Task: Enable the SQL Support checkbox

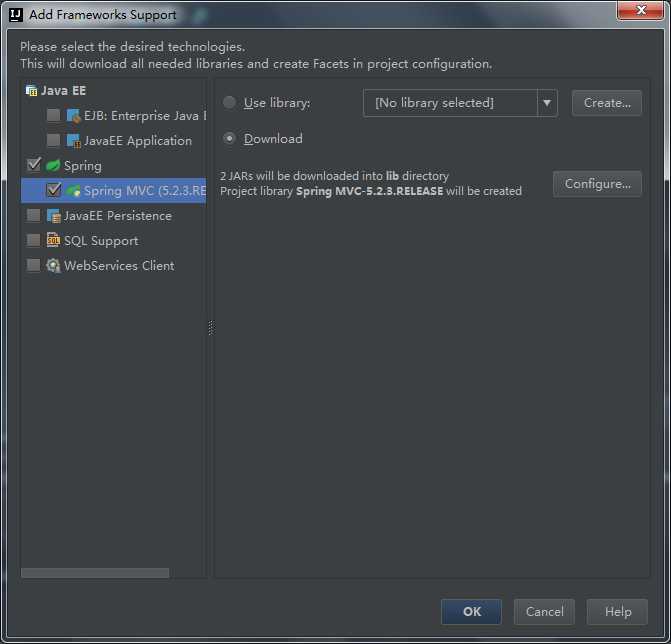Action: point(33,240)
